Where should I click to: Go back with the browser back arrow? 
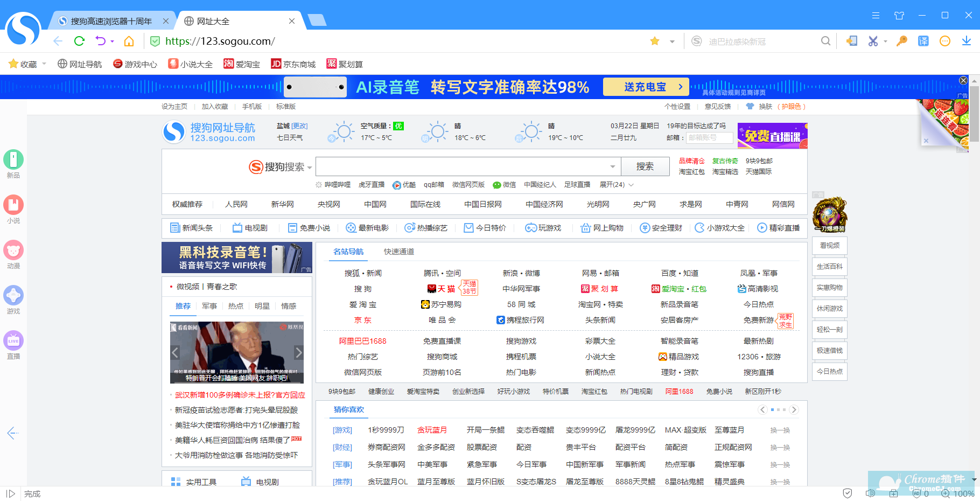pos(58,41)
